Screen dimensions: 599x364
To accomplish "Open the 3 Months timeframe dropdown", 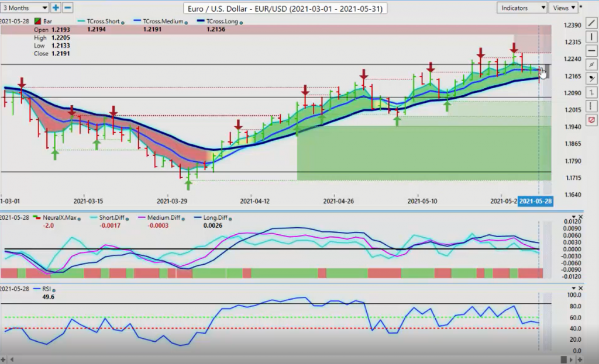I will tap(25, 8).
